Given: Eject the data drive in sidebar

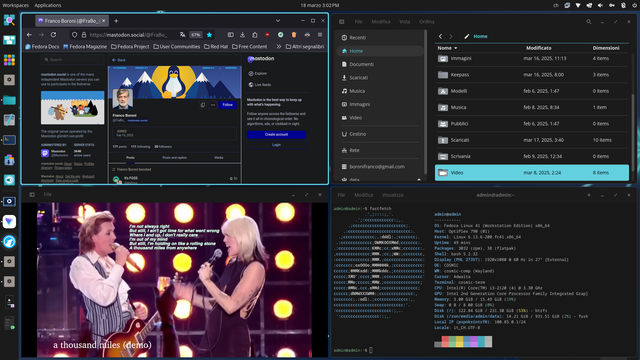Looking at the screenshot, I should tap(419, 180).
